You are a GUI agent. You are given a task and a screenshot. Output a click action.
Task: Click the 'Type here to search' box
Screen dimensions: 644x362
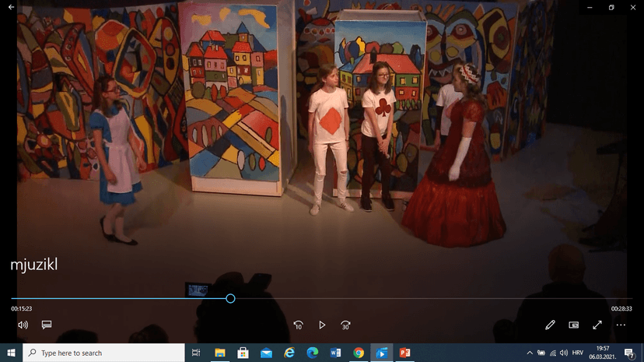tap(105, 353)
